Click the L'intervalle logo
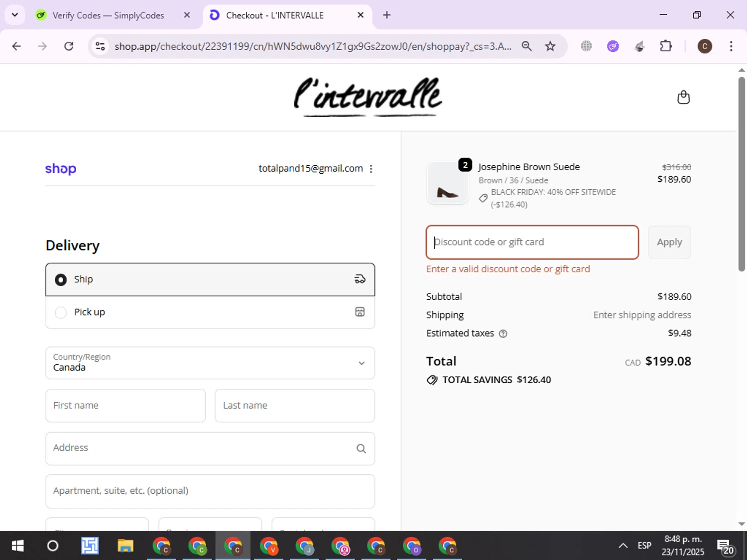Screen dimensions: 747x560 click(x=368, y=97)
